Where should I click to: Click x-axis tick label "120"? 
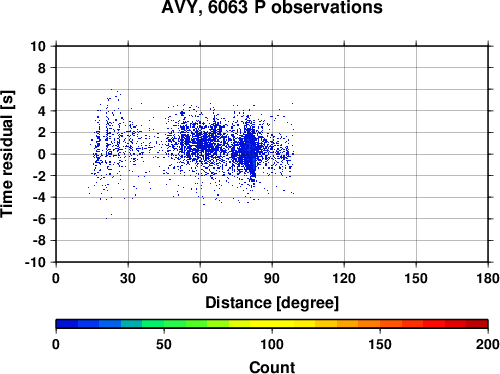click(344, 278)
